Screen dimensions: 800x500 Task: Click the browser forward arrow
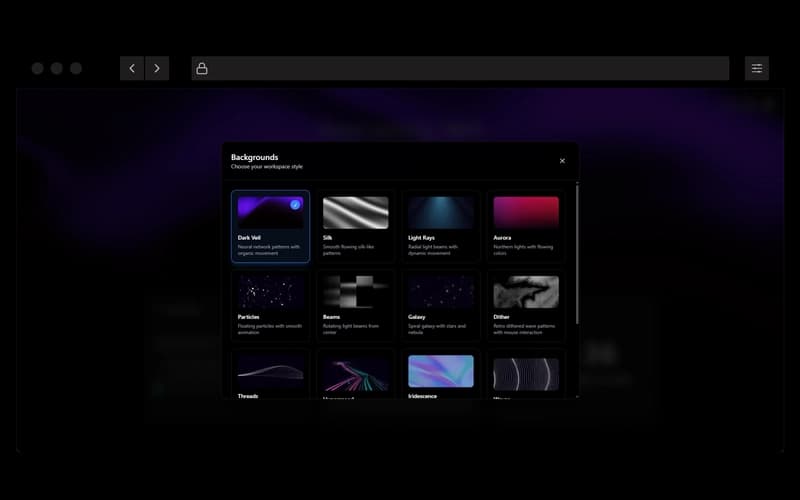coord(157,68)
